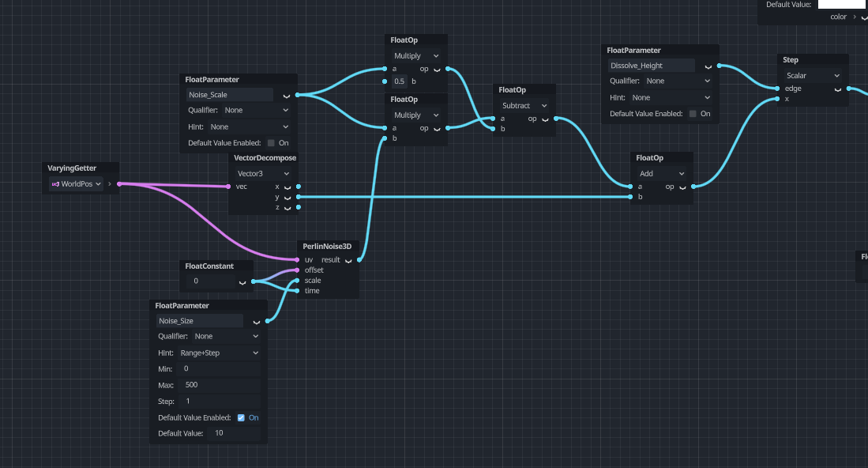Open the WorldPos varying dropdown
The height and width of the screenshot is (468, 868).
(x=77, y=184)
